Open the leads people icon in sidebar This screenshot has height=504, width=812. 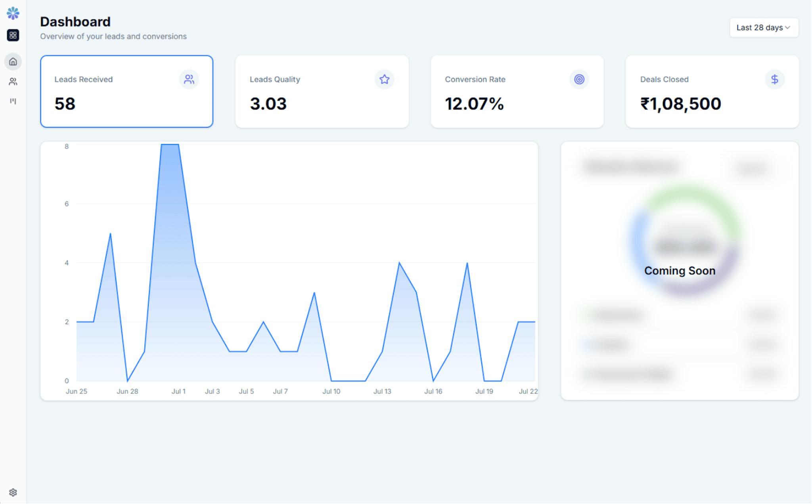pyautogui.click(x=13, y=82)
